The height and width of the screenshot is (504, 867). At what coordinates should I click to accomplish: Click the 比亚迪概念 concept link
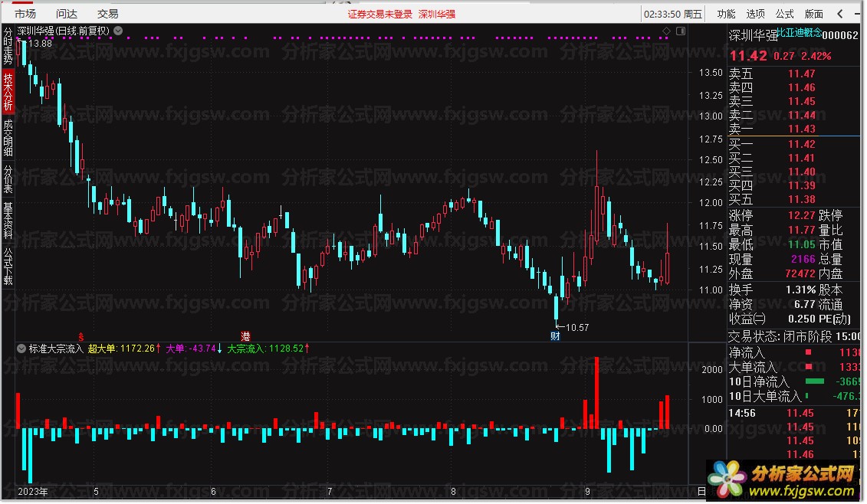click(x=799, y=33)
